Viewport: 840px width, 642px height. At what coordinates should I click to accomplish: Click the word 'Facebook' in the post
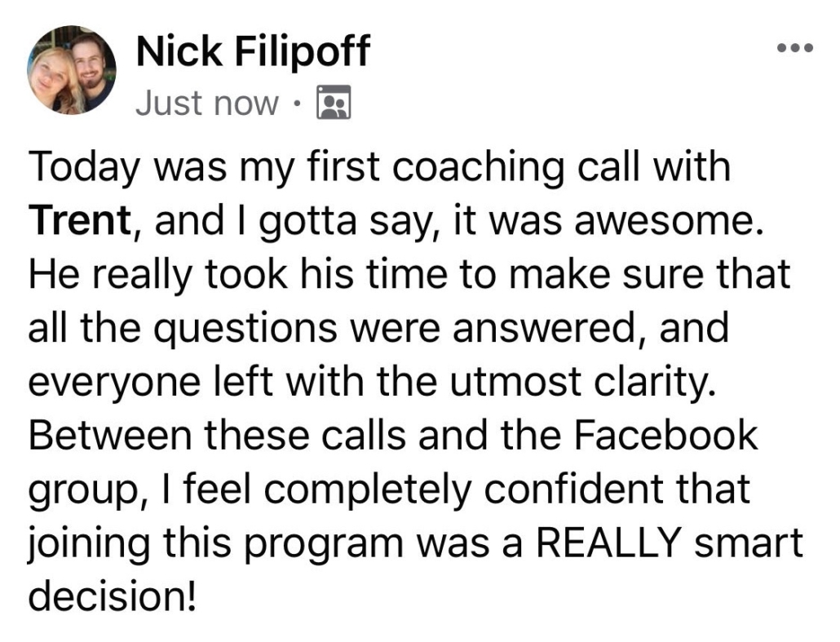coord(666,435)
